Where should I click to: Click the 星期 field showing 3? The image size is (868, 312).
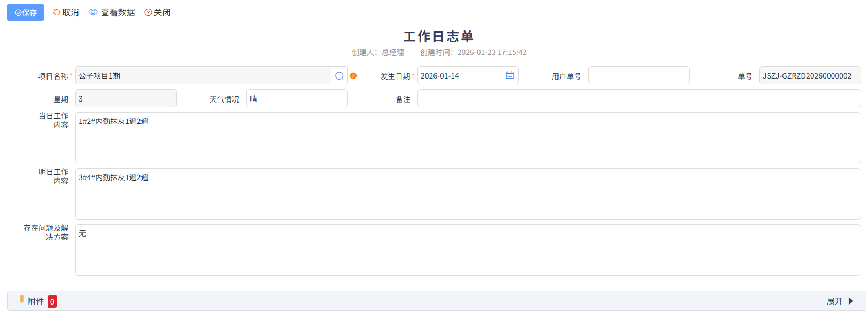pyautogui.click(x=126, y=99)
